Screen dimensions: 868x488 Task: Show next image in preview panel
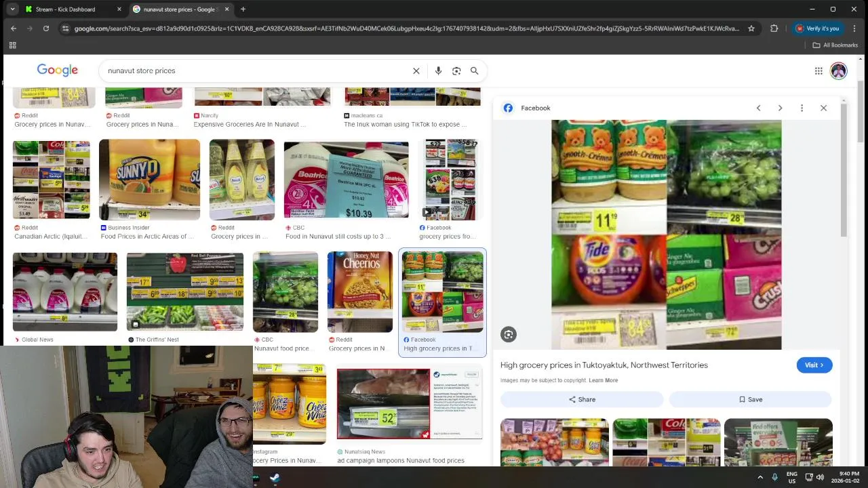coord(780,108)
